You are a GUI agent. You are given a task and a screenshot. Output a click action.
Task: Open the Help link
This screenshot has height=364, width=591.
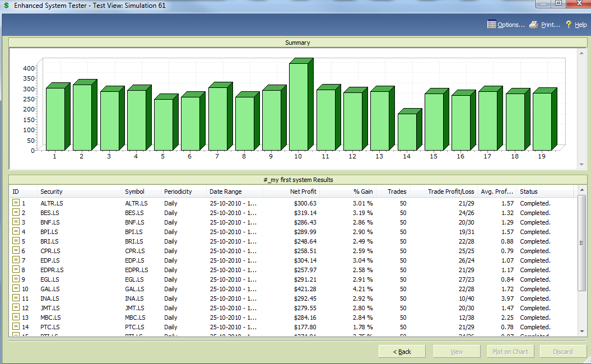(580, 25)
